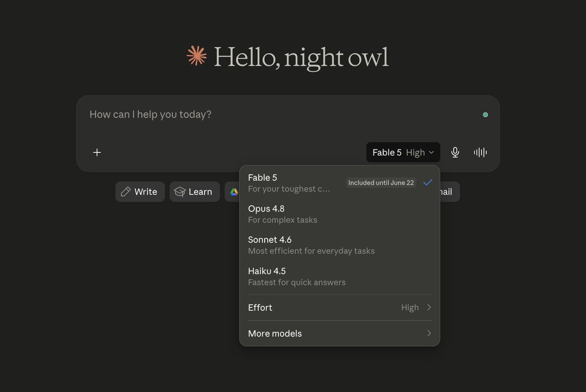Click the Write suggestion chip
Screen dimensions: 586x392
pos(140,192)
